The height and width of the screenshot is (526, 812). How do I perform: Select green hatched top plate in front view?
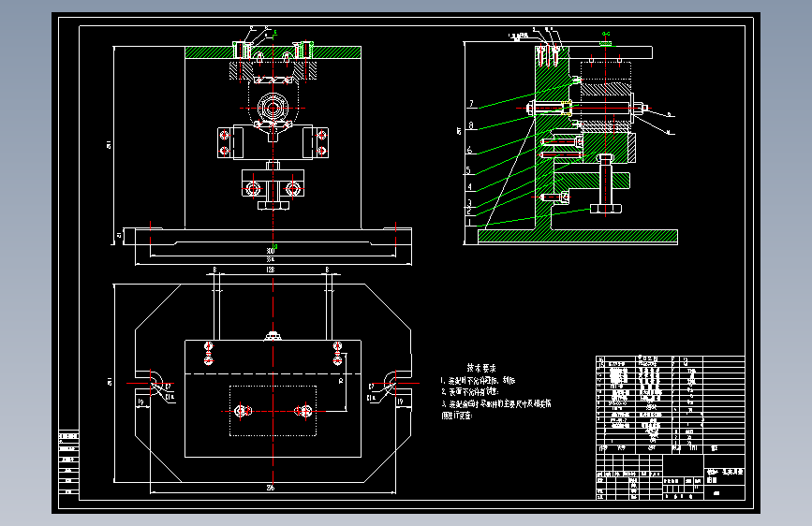[273, 52]
